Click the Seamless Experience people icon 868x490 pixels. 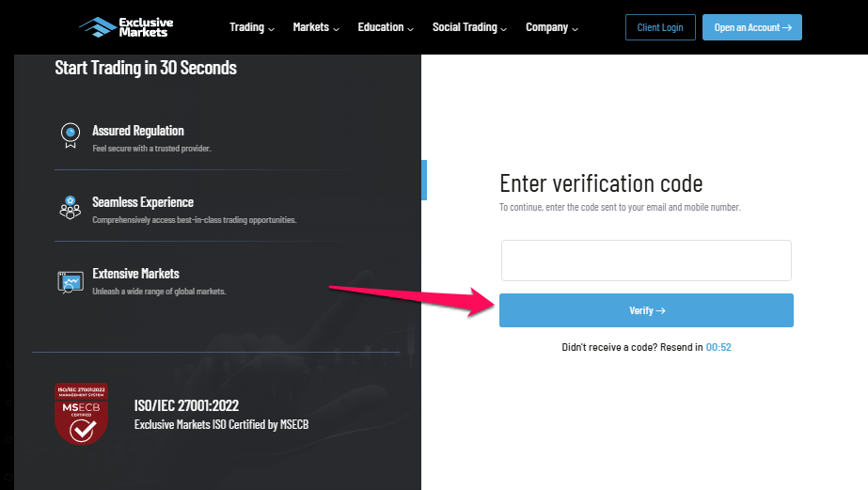71,208
